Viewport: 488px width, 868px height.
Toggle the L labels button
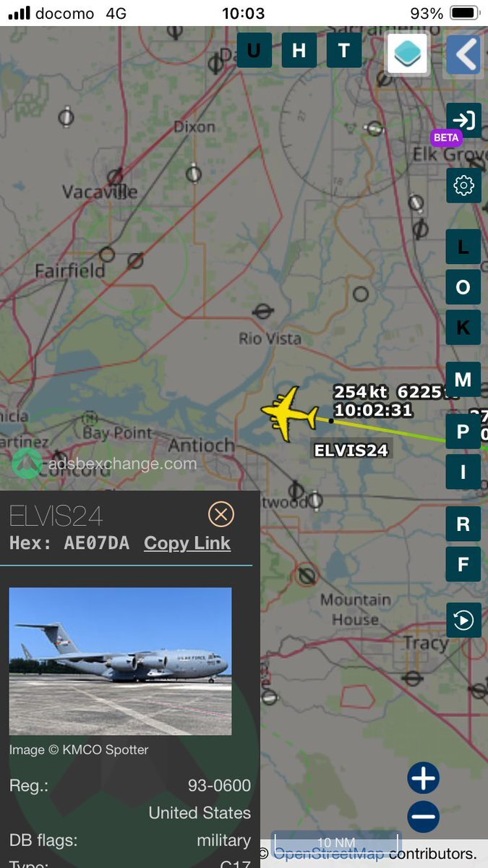pyautogui.click(x=463, y=247)
